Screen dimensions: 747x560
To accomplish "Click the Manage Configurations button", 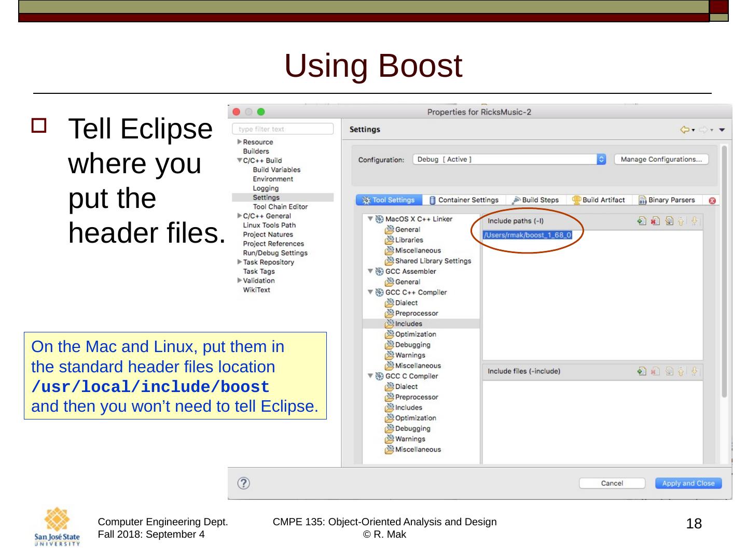I will pos(661,160).
